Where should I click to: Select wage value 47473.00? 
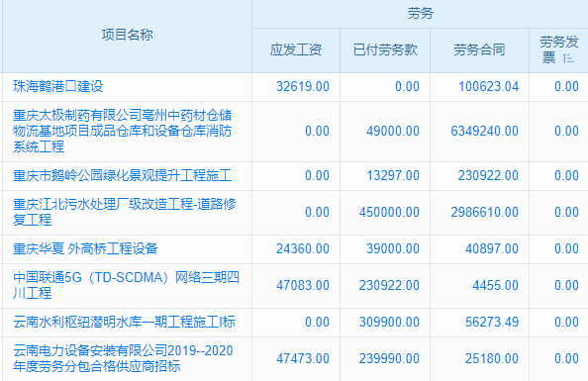[303, 358]
